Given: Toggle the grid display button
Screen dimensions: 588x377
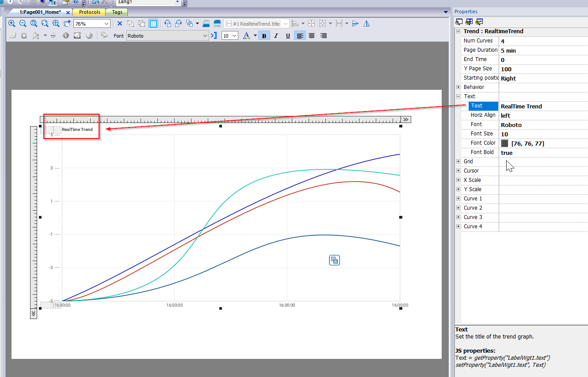Looking at the screenshot, I should (153, 24).
